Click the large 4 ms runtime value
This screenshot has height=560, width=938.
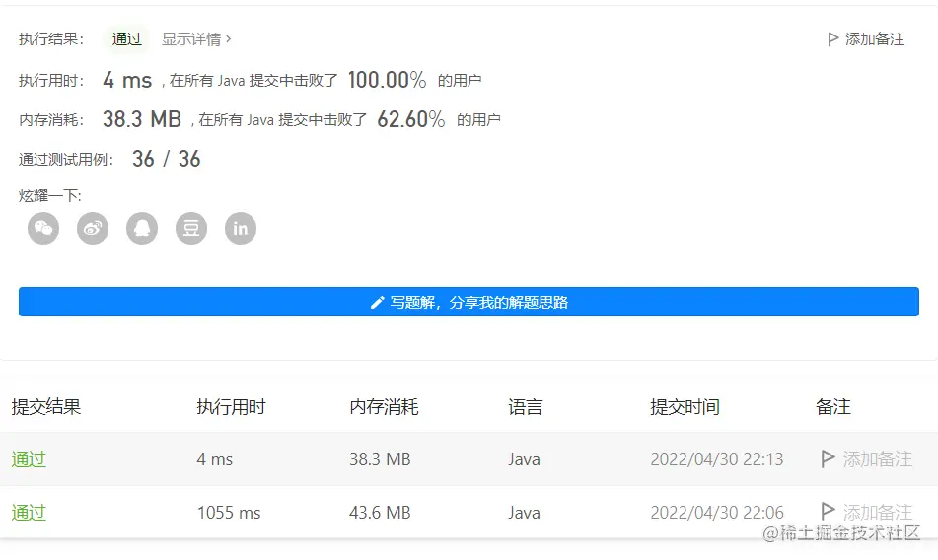127,80
